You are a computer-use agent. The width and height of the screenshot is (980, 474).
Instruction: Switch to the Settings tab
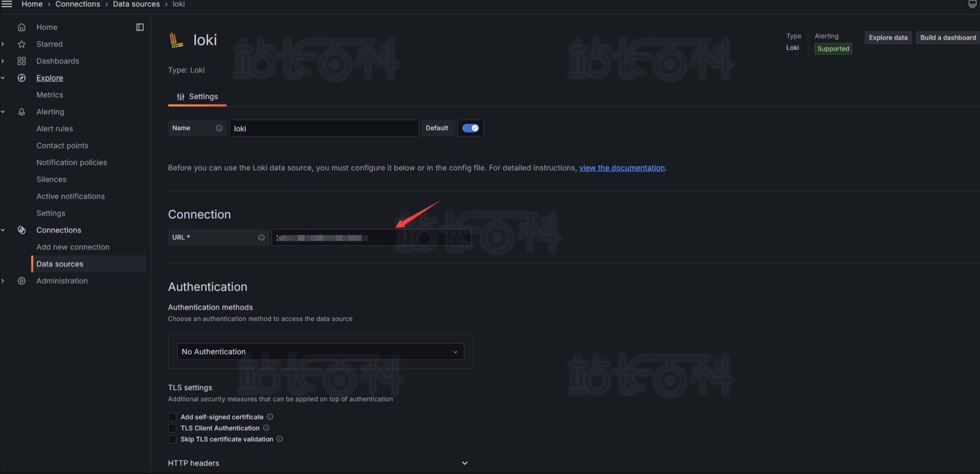(x=197, y=97)
